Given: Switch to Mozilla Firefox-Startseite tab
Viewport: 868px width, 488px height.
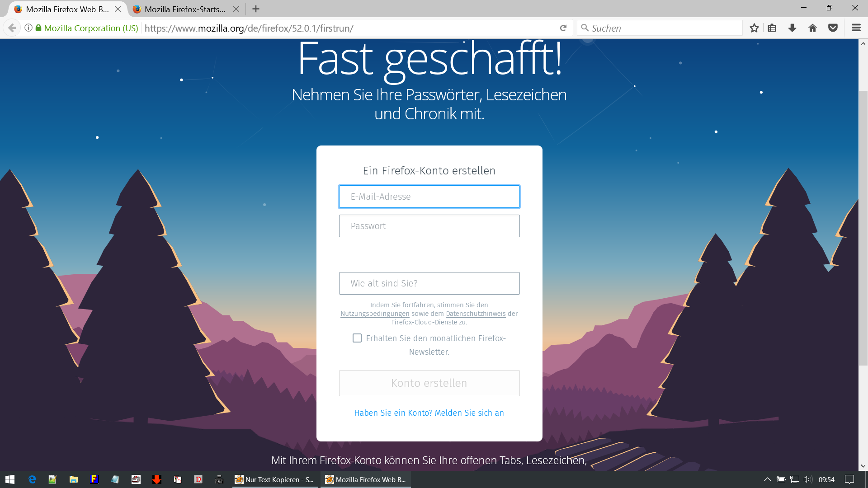Looking at the screenshot, I should [184, 9].
